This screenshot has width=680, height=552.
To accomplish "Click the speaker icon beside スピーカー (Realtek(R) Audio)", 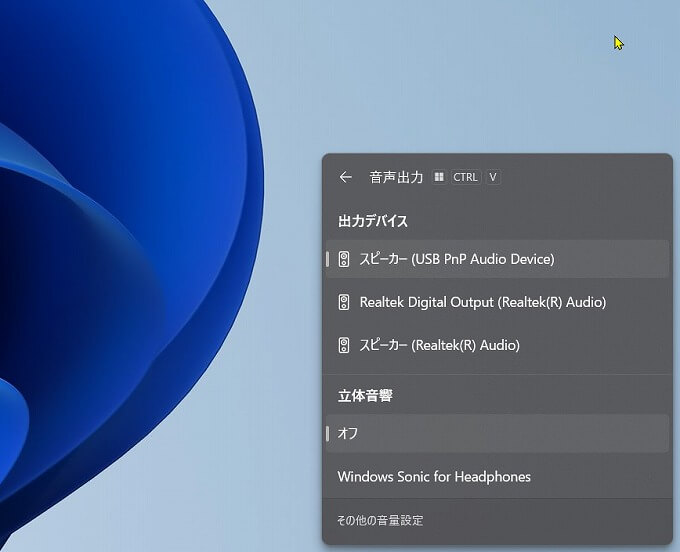I will [344, 345].
